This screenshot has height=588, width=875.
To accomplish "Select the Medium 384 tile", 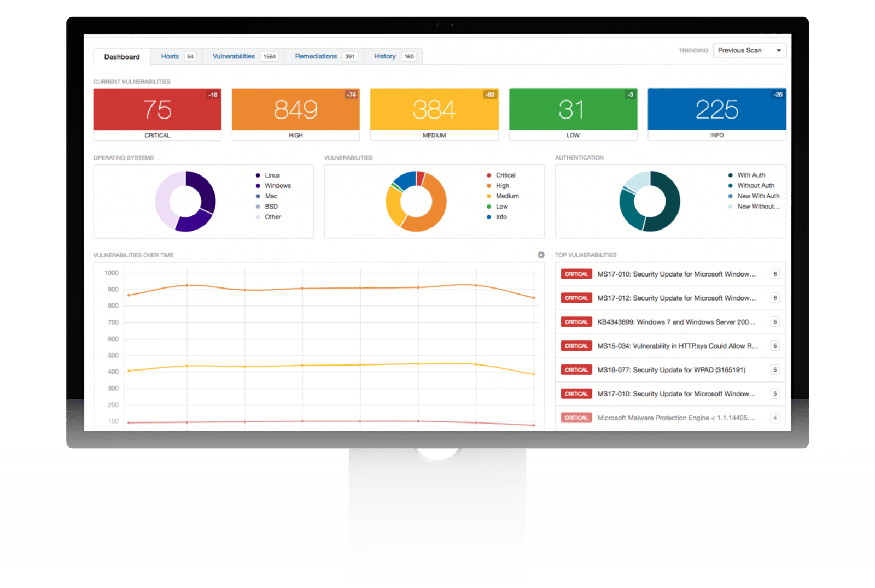I will point(434,110).
